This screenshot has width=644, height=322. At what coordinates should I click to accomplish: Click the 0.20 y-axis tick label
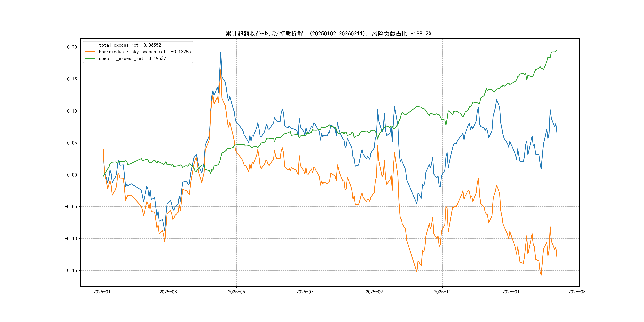click(x=72, y=47)
